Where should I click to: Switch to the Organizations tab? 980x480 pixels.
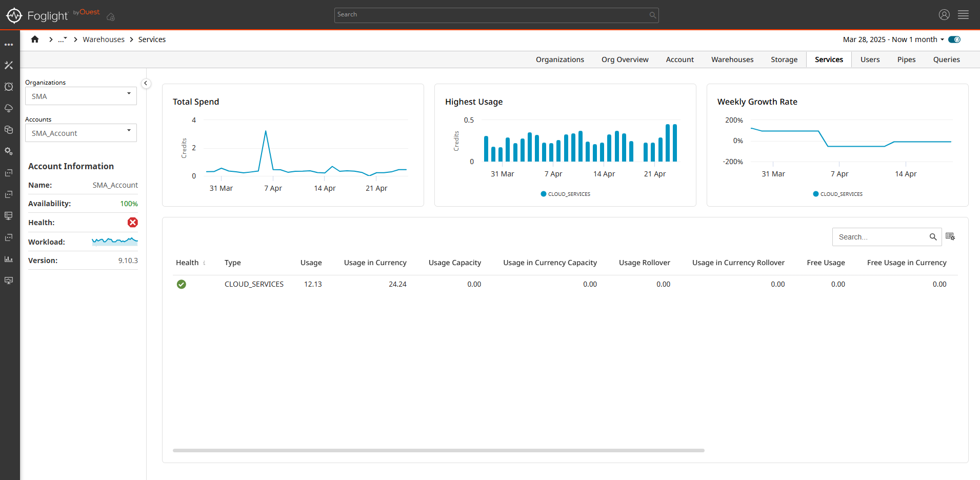pyautogui.click(x=560, y=59)
